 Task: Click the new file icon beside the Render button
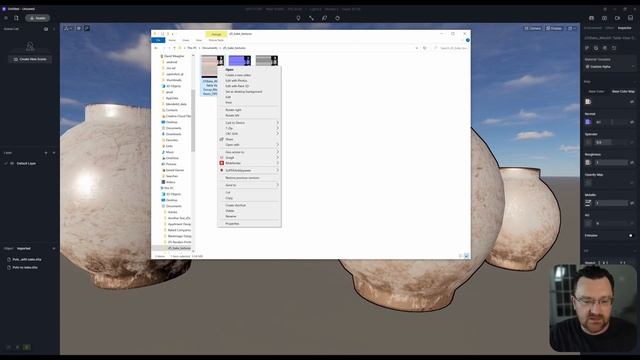pos(16,18)
